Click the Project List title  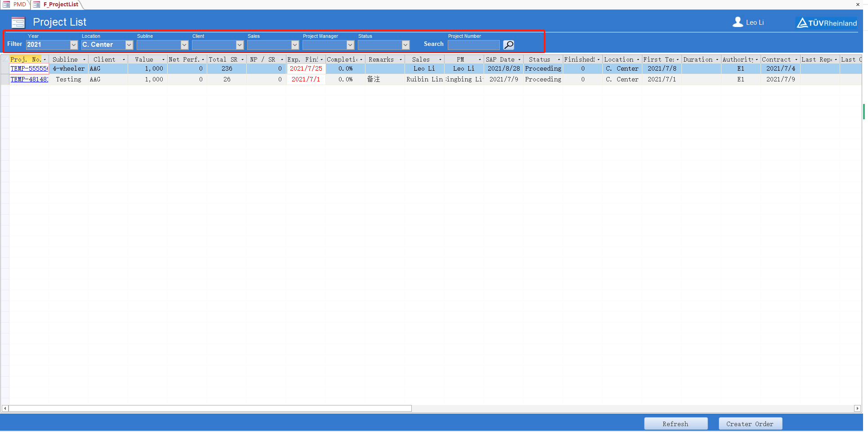[59, 22]
